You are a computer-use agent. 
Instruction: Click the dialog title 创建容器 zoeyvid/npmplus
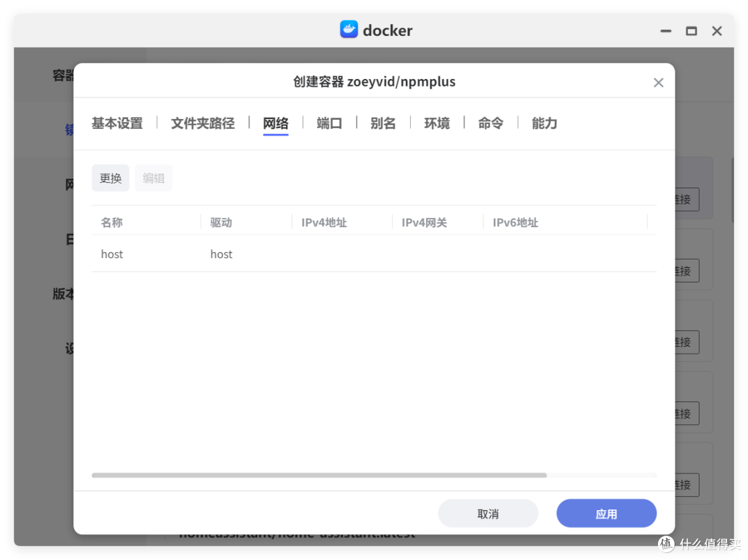point(374,82)
